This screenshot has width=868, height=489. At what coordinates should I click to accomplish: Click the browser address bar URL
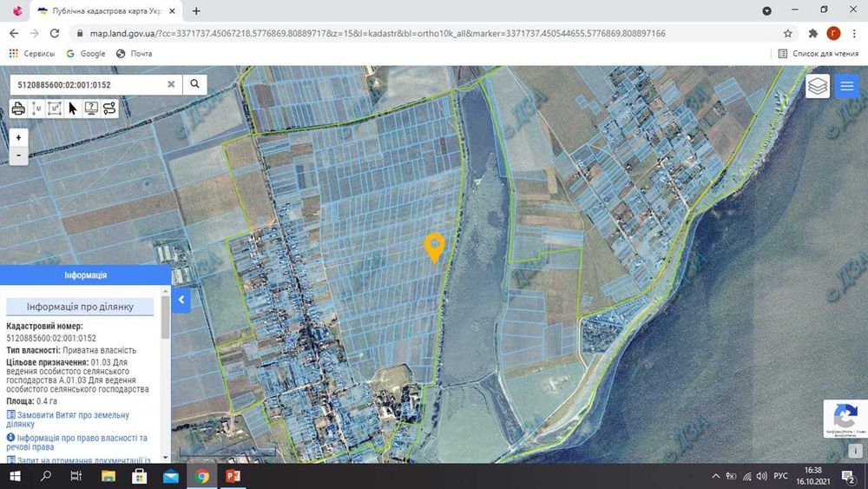(x=378, y=33)
